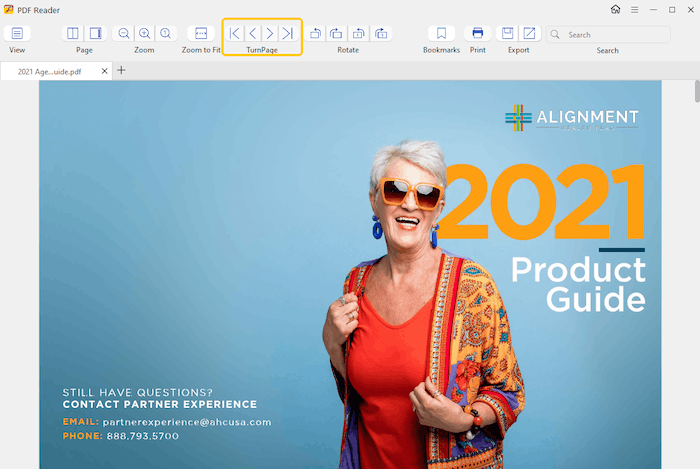Click the Zoom to Fit width icon
This screenshot has height=469, width=700.
[201, 33]
